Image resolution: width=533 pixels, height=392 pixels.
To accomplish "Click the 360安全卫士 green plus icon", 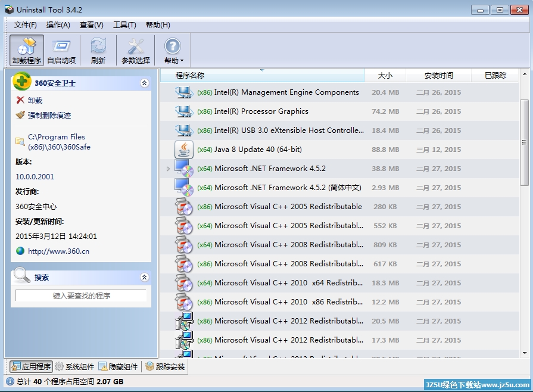I will 21,81.
